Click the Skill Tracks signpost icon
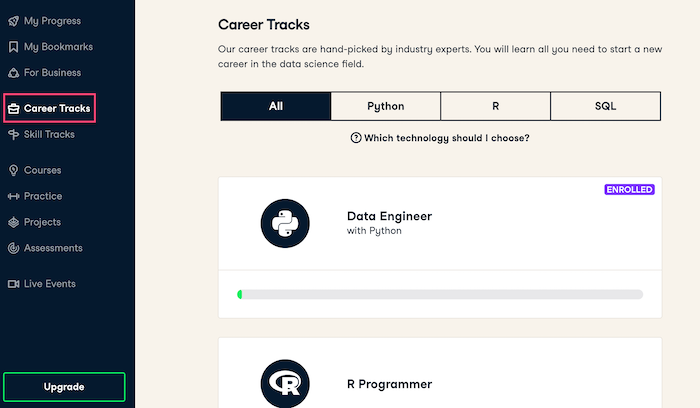Viewport: 700px width, 408px height. pyautogui.click(x=13, y=134)
